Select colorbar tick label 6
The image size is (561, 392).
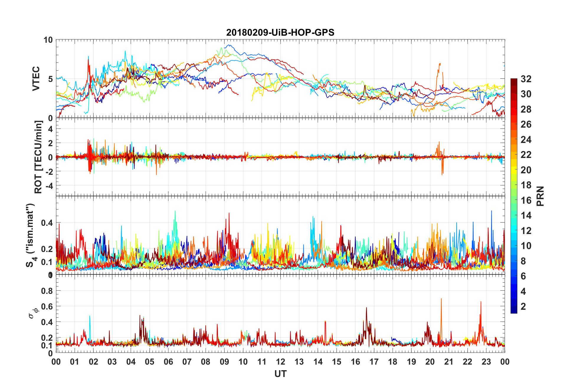[523, 276]
